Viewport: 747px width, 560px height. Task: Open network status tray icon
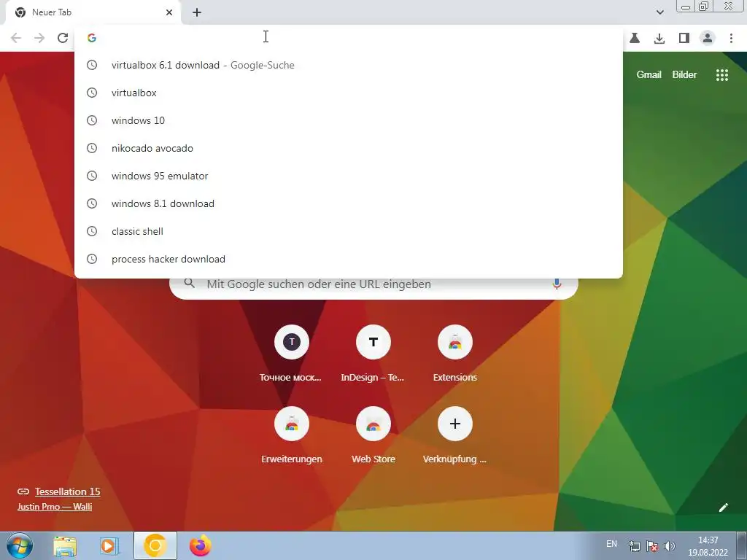(634, 546)
